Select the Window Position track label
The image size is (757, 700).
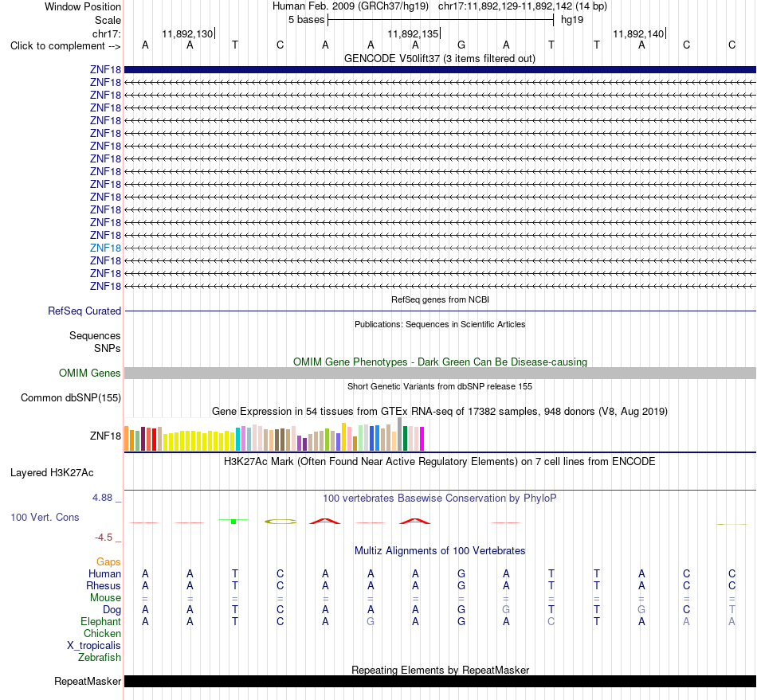(x=83, y=6)
